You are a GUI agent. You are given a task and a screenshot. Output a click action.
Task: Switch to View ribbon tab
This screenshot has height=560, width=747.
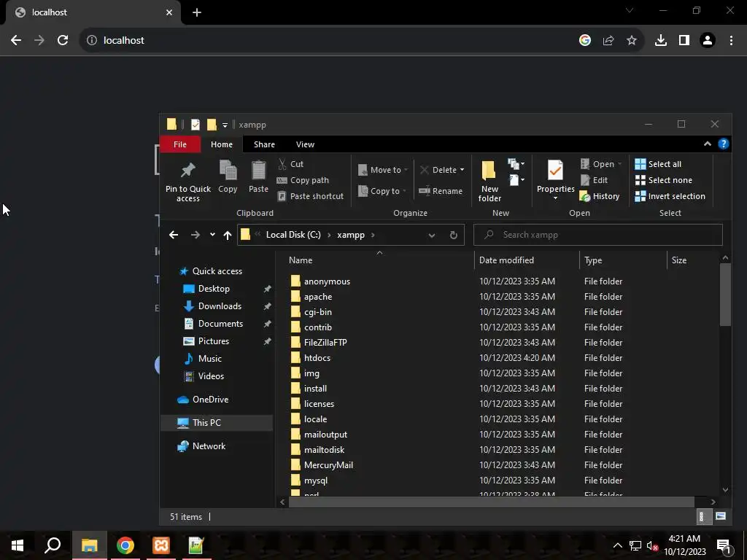[305, 144]
